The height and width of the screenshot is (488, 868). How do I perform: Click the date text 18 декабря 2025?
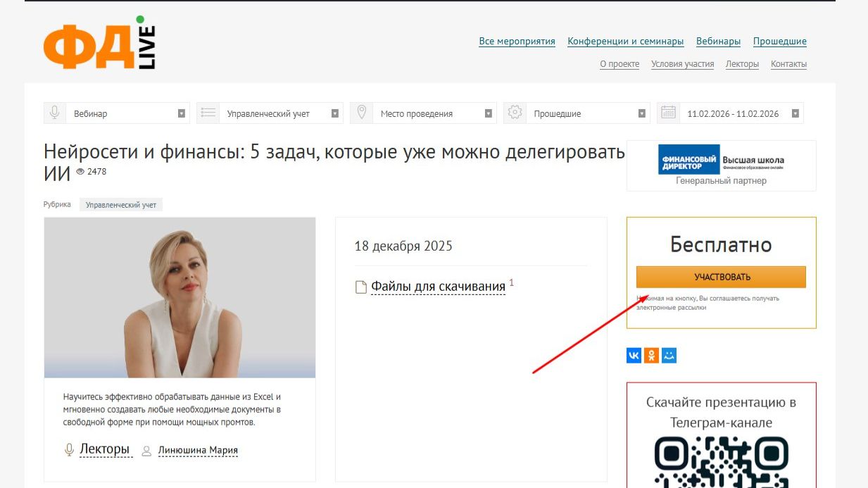click(403, 246)
